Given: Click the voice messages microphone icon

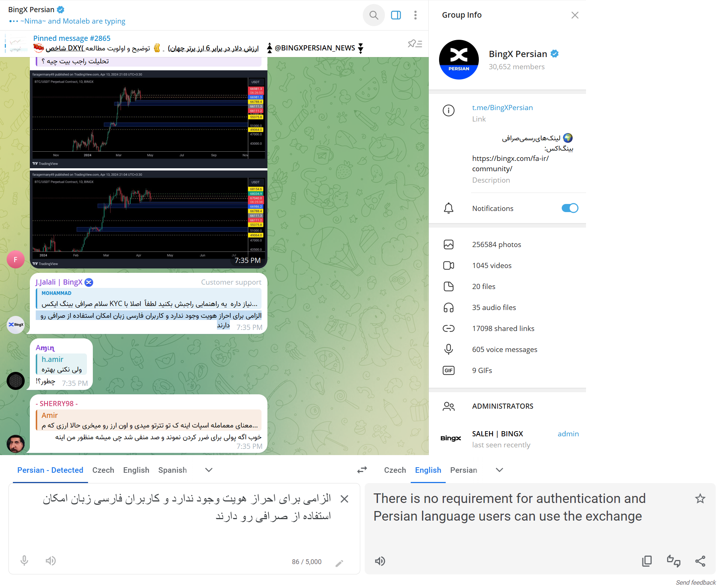Looking at the screenshot, I should click(x=450, y=349).
